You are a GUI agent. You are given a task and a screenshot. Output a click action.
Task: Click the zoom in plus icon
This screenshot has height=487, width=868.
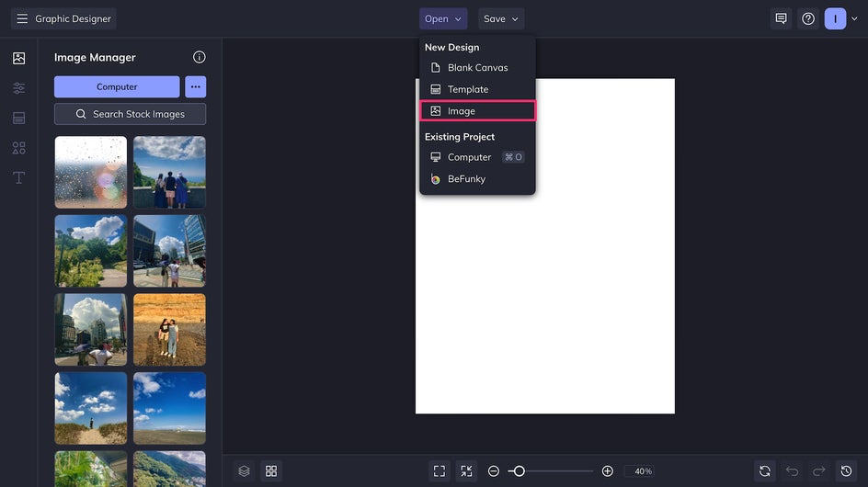607,471
